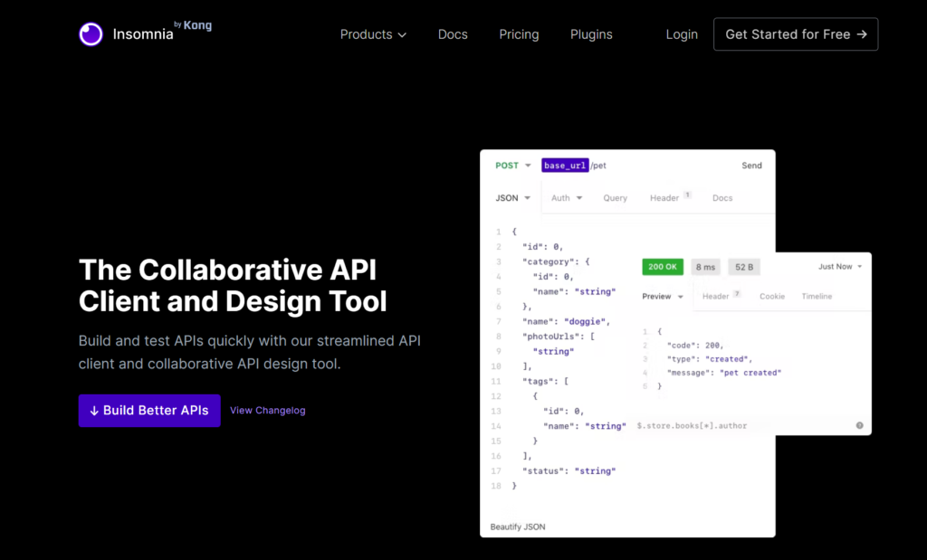Click the /pet URL path field
Image resolution: width=927 pixels, height=560 pixels.
pos(599,166)
